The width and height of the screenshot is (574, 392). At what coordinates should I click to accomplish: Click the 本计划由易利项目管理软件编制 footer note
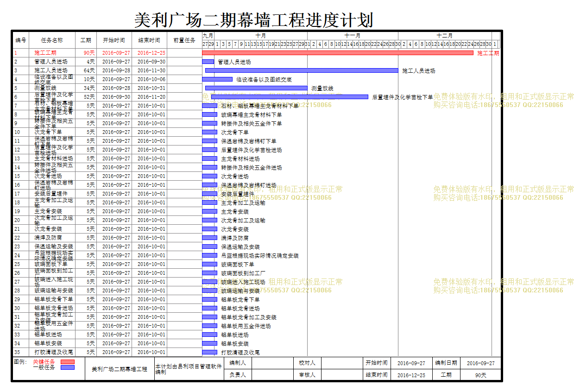[189, 369]
